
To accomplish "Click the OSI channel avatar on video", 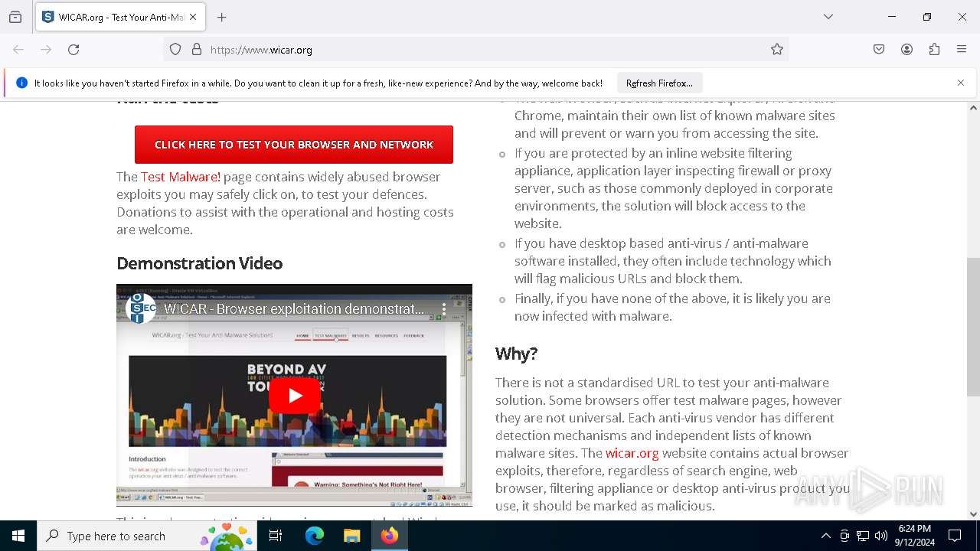I will tap(140, 308).
